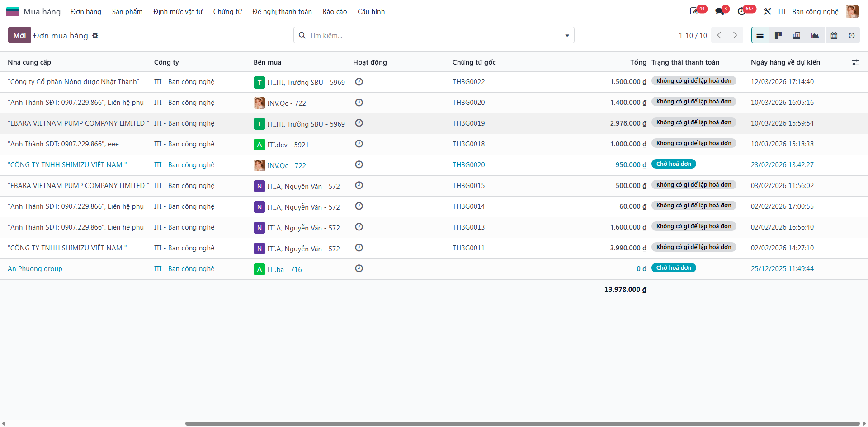This screenshot has width=868, height=427.
Task: Open optional columns adjust icon
Action: coord(855,62)
